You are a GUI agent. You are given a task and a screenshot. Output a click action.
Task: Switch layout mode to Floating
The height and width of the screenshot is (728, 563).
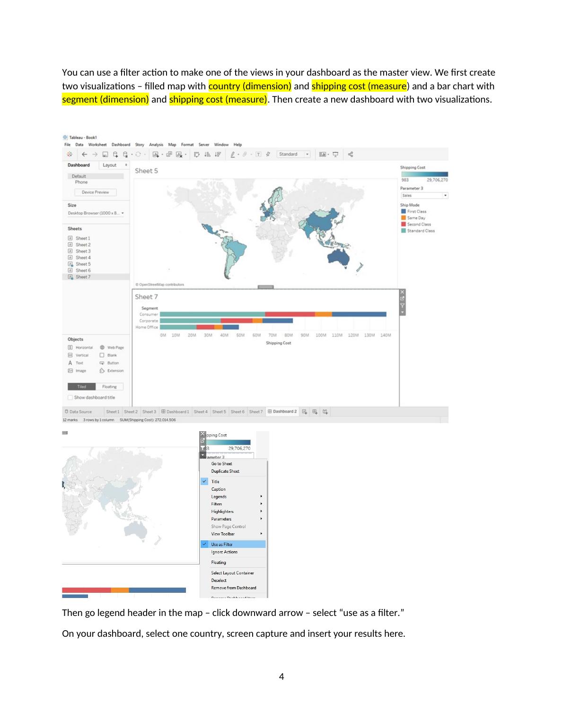tap(109, 387)
